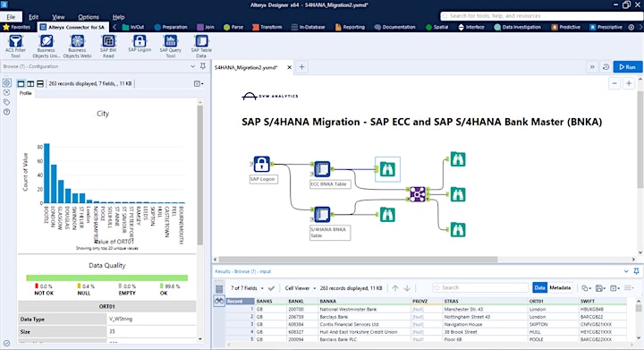
Task: Switch Browse to side-by-side layout
Action: [30, 83]
